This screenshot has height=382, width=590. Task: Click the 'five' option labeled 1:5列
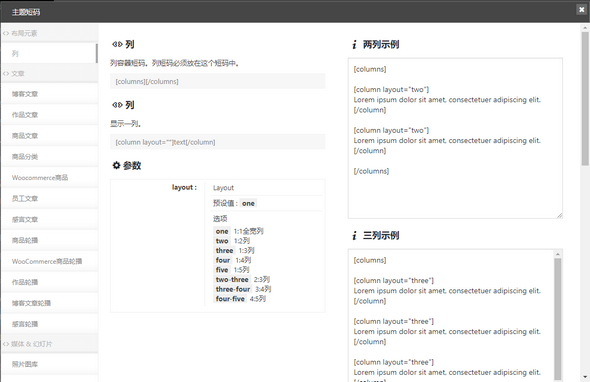click(222, 270)
